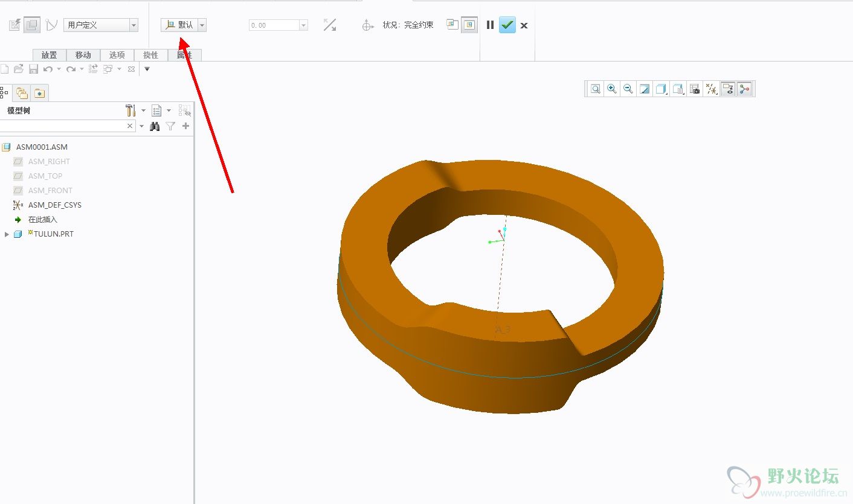This screenshot has width=853, height=504.
Task: Click the Zoom In magnifier icon
Action: coord(612,89)
